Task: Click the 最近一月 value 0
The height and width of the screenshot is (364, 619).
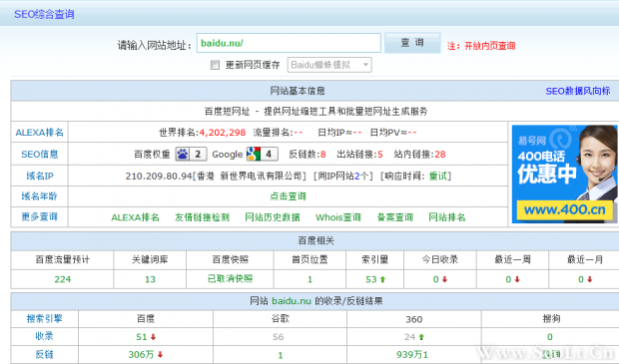Action: (x=581, y=279)
